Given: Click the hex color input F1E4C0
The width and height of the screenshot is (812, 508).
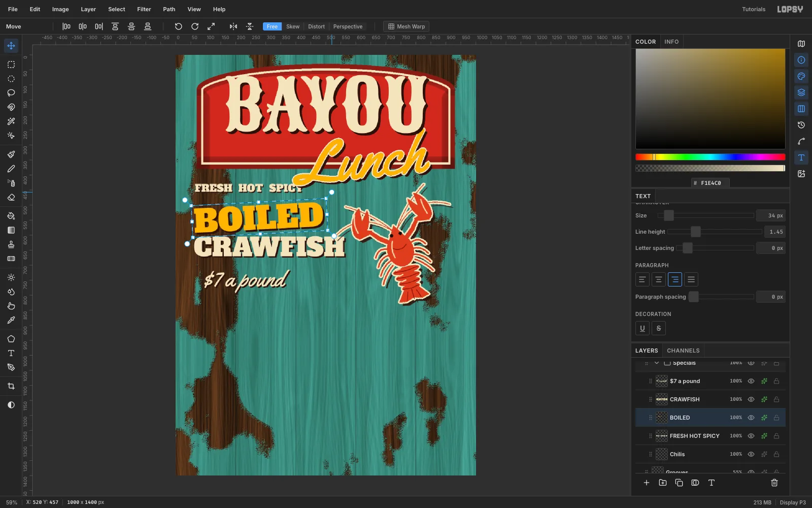Looking at the screenshot, I should point(710,183).
